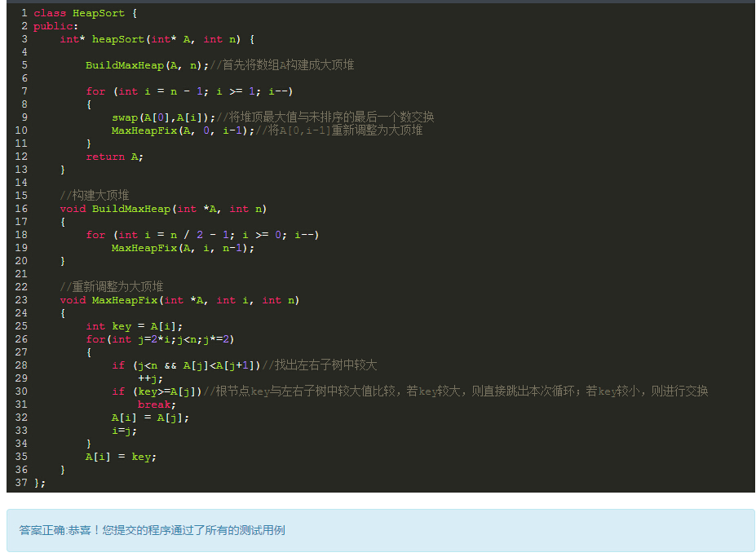Click 'void MaxHeapFix(int *A, int i, int n)'
The image size is (756, 557).
pyautogui.click(x=180, y=300)
